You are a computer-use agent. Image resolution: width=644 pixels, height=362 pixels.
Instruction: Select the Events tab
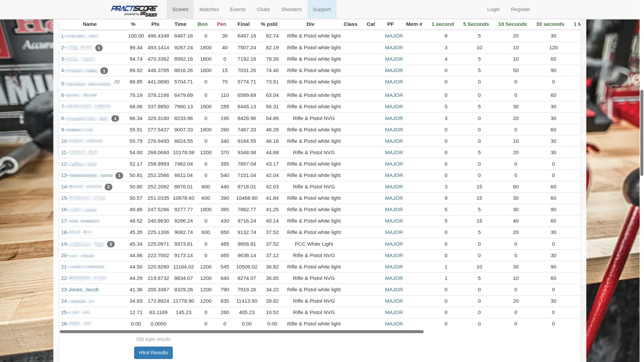pyautogui.click(x=237, y=9)
